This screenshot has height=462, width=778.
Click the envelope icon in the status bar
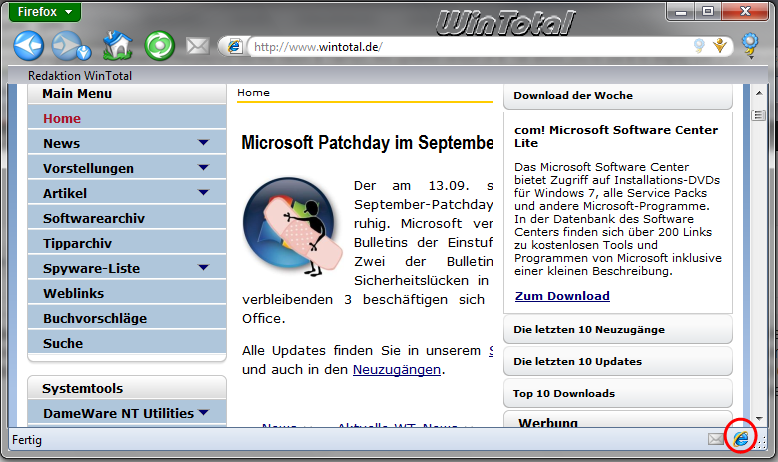click(715, 439)
